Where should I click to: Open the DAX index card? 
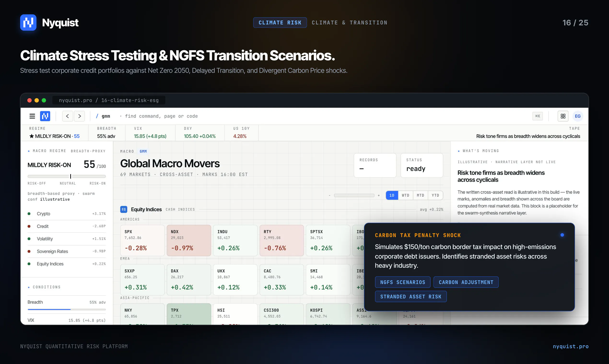(189, 280)
